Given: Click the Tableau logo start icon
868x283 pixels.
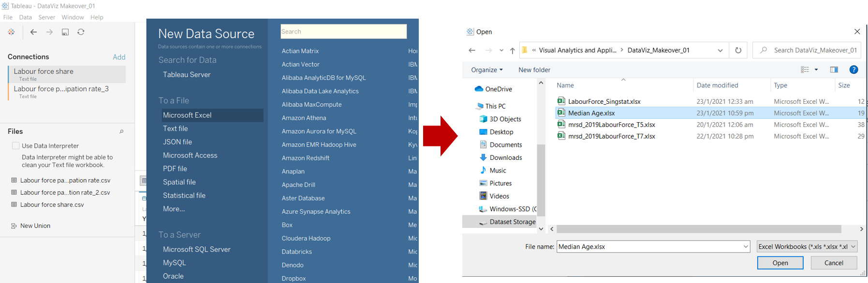Looking at the screenshot, I should point(12,32).
